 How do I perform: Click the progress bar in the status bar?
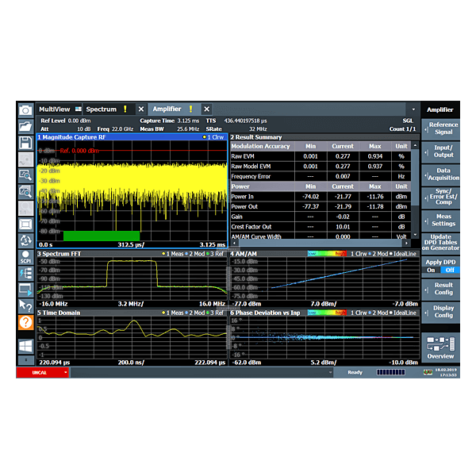click(390, 372)
